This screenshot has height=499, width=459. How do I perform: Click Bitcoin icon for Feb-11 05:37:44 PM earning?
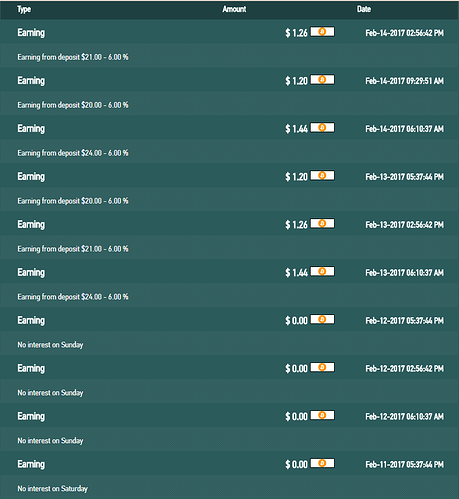322,464
